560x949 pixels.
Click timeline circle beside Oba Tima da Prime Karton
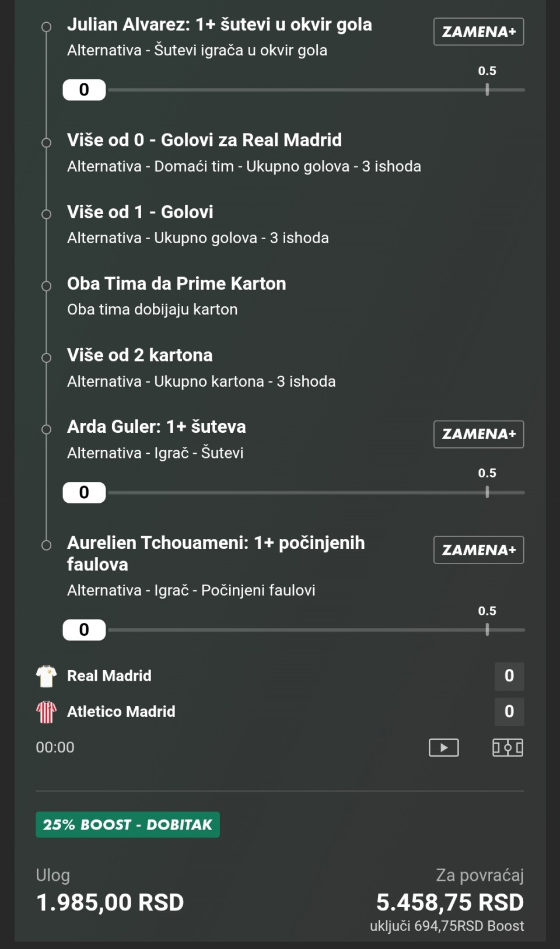46,286
